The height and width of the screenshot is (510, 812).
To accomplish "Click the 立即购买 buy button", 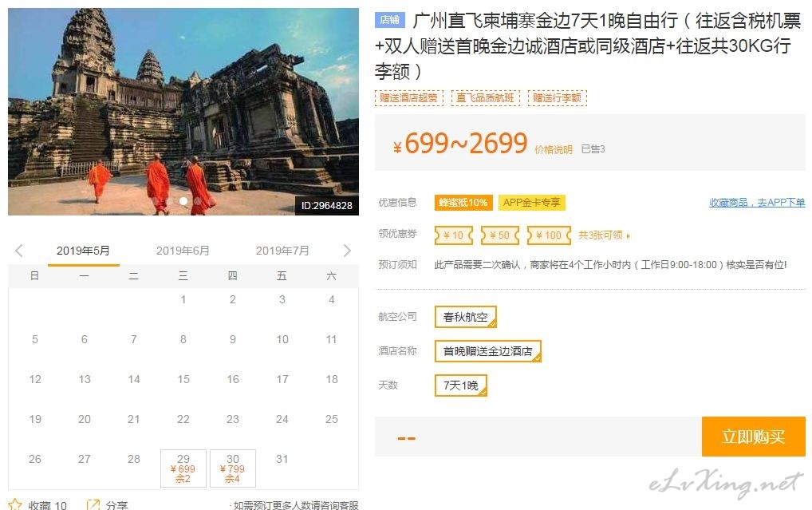I will click(x=754, y=437).
